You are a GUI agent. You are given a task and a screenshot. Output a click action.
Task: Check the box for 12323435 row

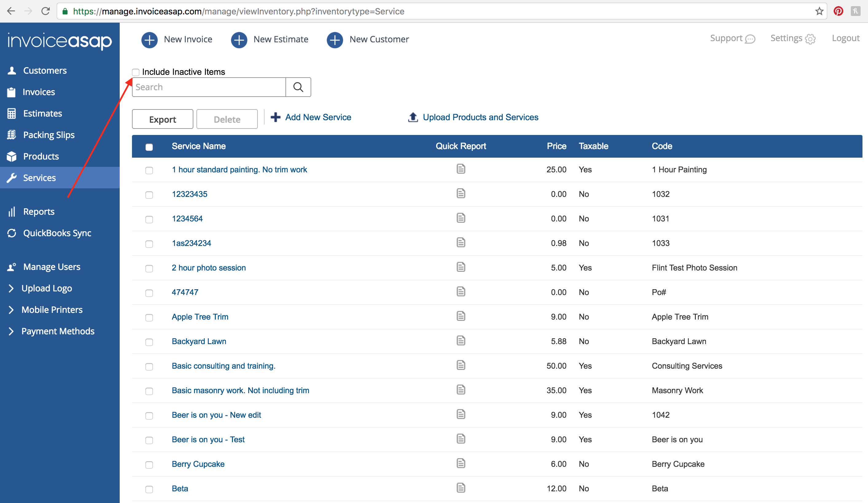(x=149, y=195)
